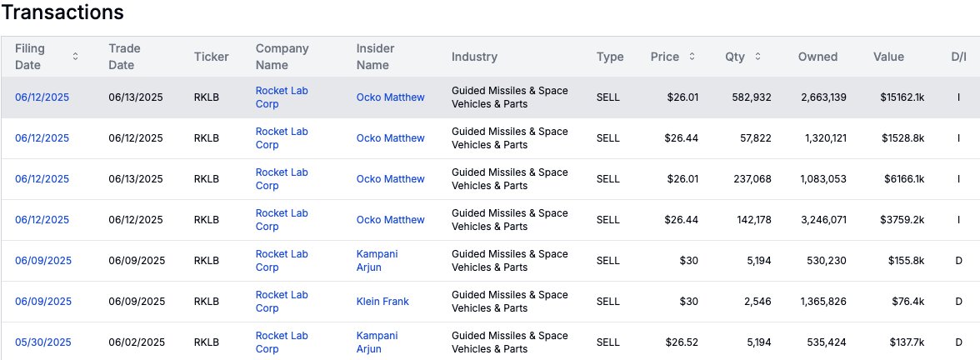The height and width of the screenshot is (360, 980).
Task: Open 06/09/2025 filing link for Kampani Arjun
Action: click(43, 261)
